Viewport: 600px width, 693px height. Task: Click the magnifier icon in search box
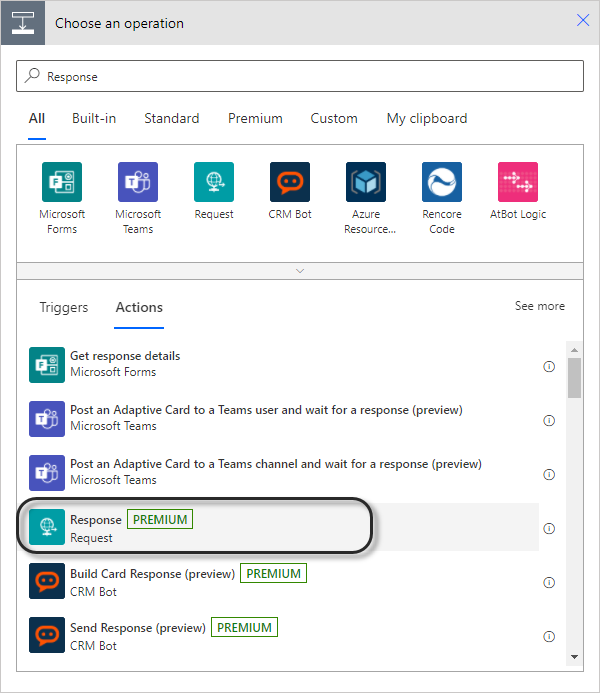pyautogui.click(x=32, y=76)
